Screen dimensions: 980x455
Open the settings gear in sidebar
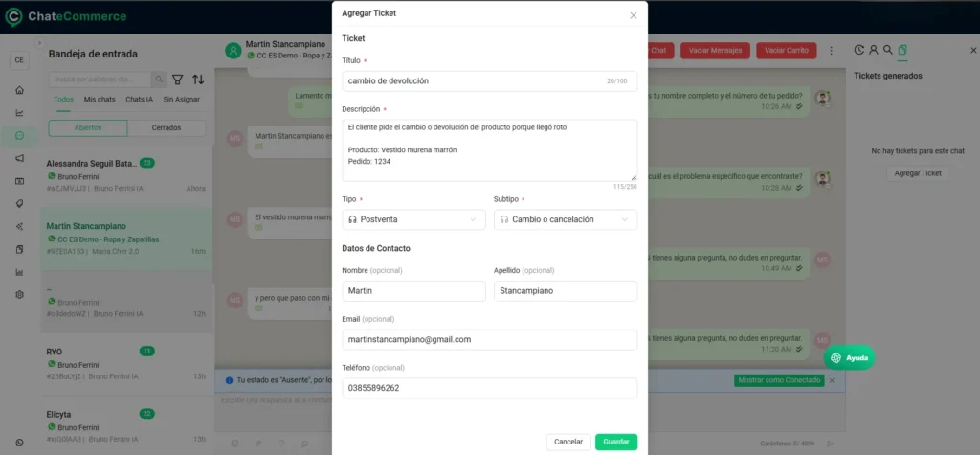click(x=19, y=295)
